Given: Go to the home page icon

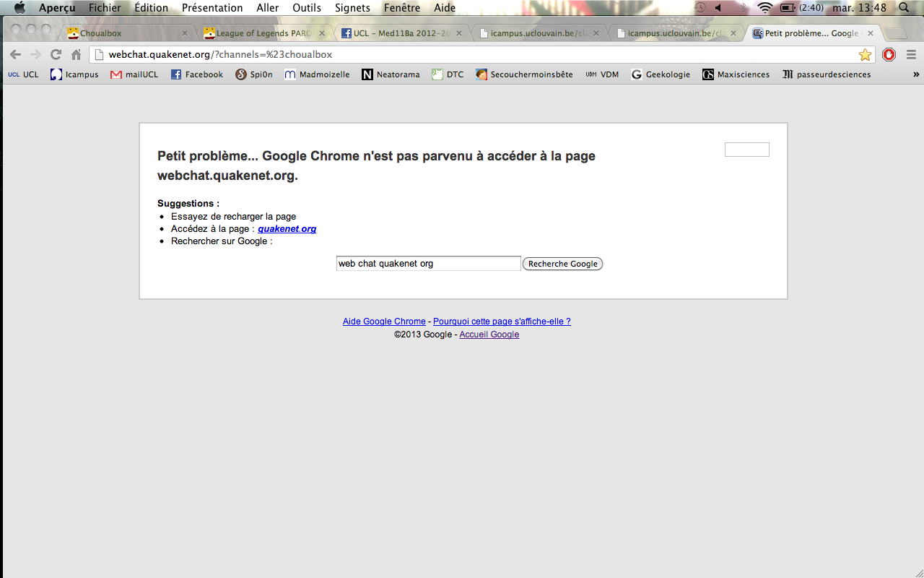Looking at the screenshot, I should tap(76, 55).
